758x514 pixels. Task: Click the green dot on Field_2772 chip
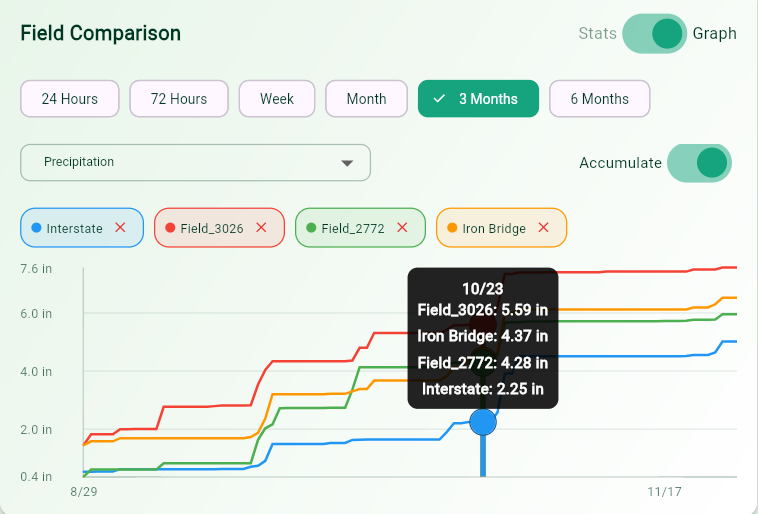click(311, 228)
